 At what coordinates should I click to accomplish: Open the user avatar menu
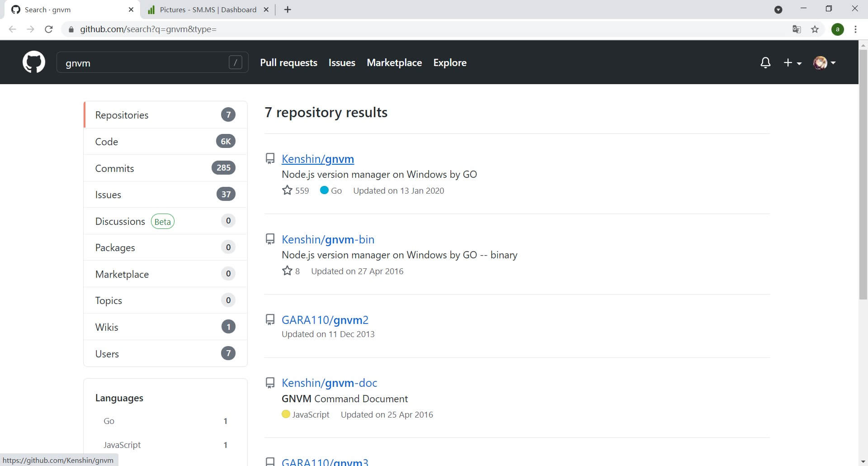824,62
